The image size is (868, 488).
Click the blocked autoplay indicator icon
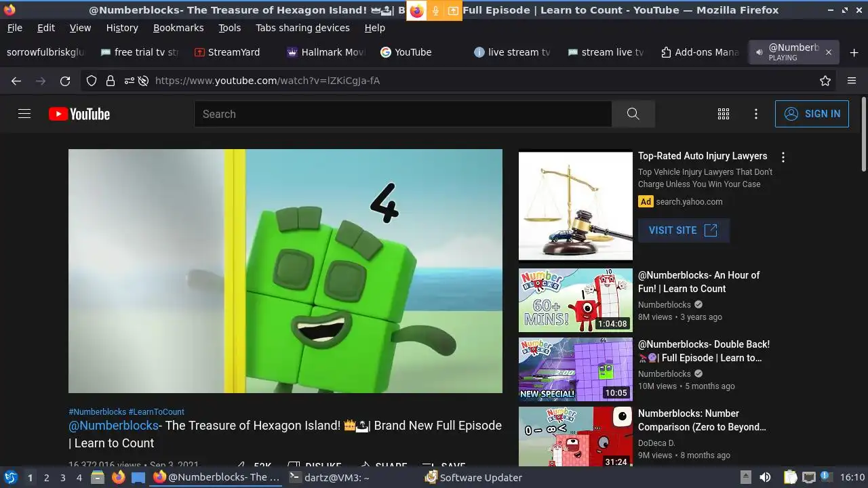tap(143, 81)
